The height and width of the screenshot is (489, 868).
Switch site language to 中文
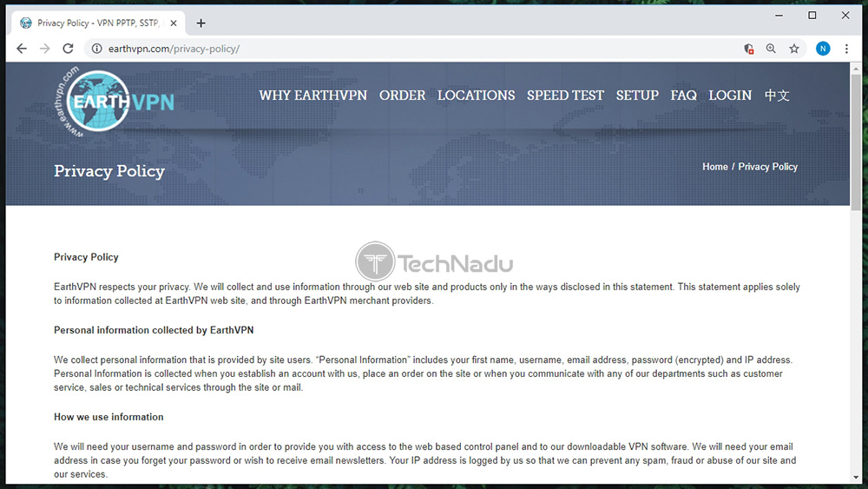(x=777, y=96)
